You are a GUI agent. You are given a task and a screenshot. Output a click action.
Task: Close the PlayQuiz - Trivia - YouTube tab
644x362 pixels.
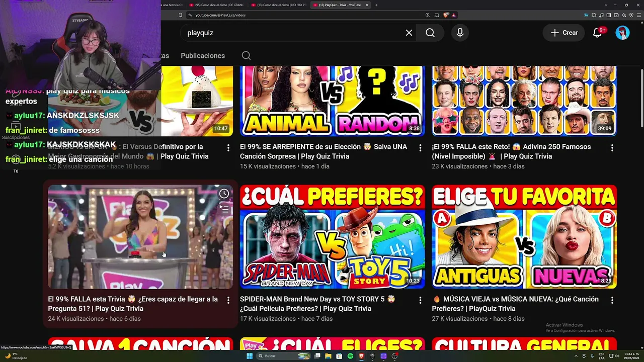tap(367, 5)
